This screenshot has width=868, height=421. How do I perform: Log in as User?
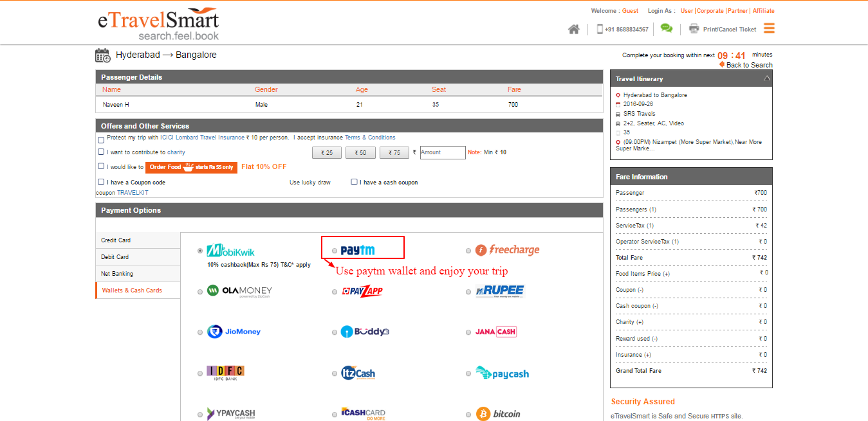[687, 11]
